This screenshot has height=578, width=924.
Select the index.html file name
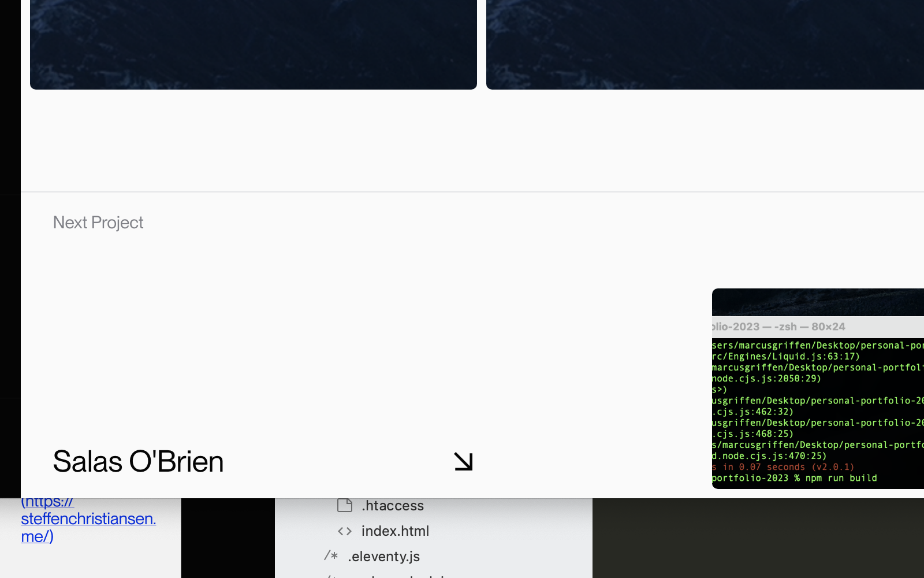[395, 531]
